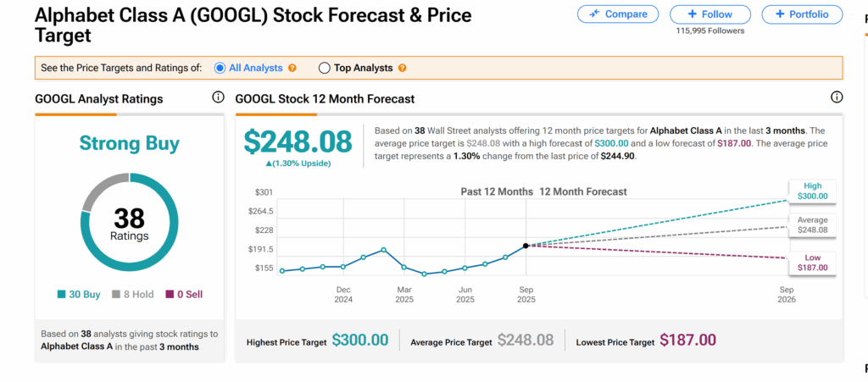Click the teal Buy legend square
The height and width of the screenshot is (382, 868).
(x=62, y=295)
